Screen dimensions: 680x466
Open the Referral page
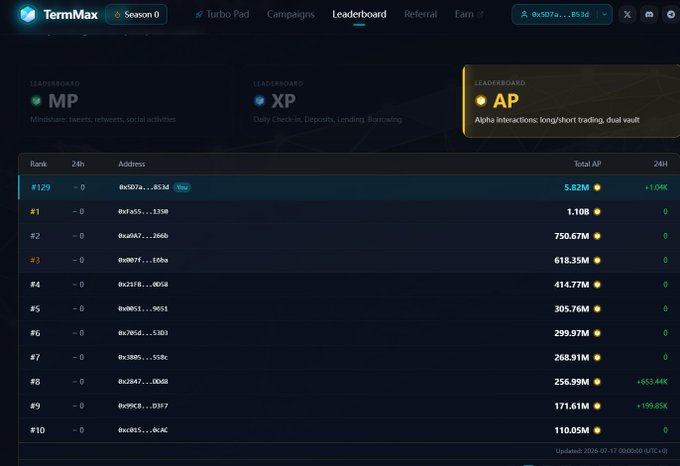420,14
